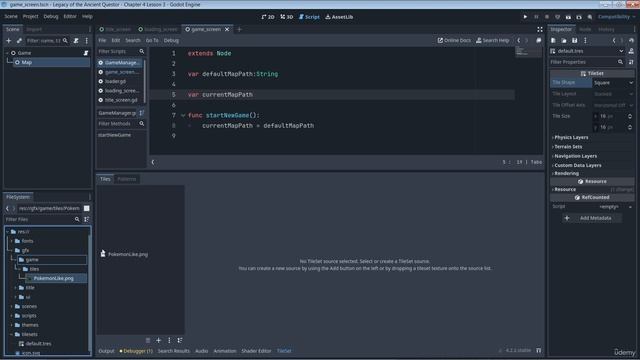Add a new scene tab with plus
This screenshot has height=360, width=640.
click(240, 29)
